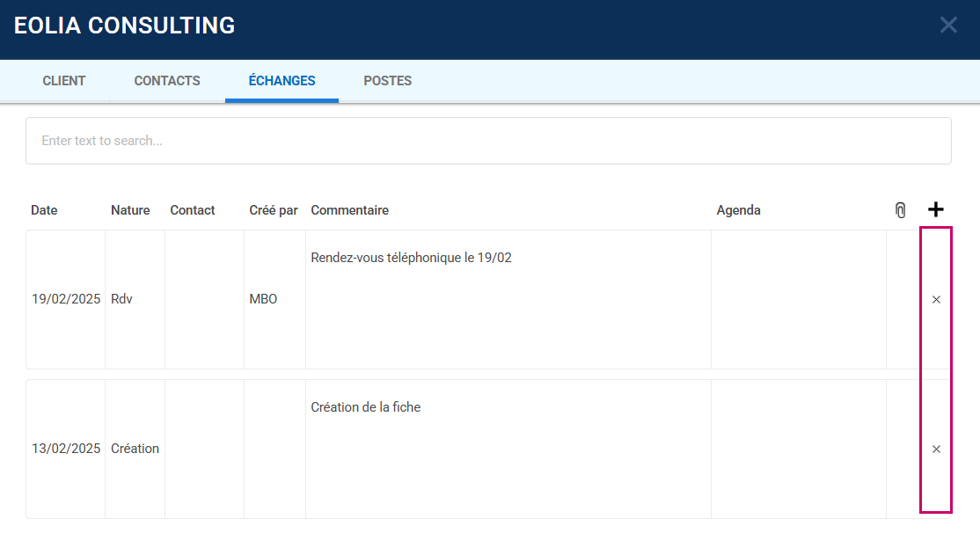Click the Contact column header
This screenshot has width=980, height=541.
coord(193,210)
